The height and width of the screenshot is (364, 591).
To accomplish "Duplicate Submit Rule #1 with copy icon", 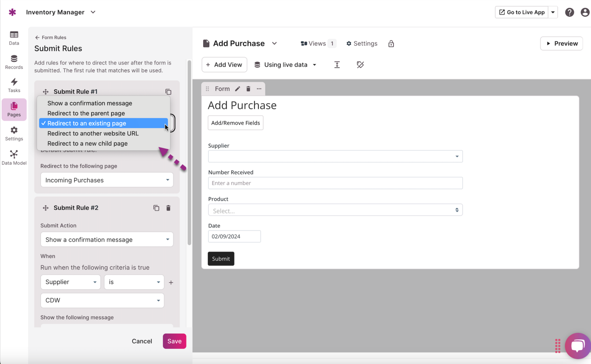I will pos(168,92).
